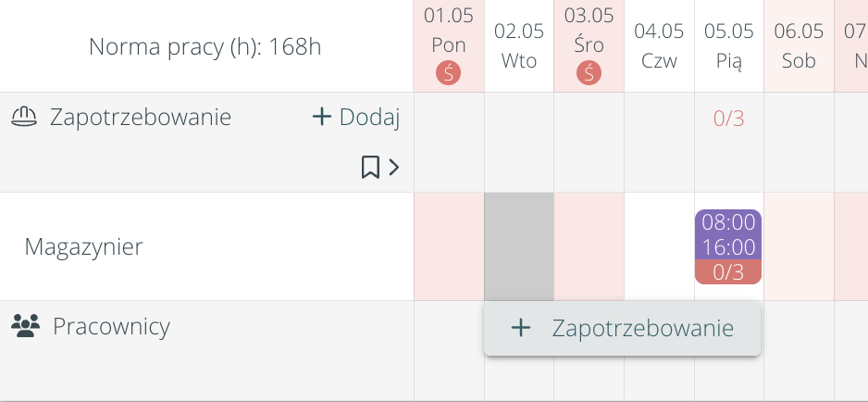Click the helmet icon beside Zapotrzebowanie
Screen dimensions: 868x402
pos(24,118)
